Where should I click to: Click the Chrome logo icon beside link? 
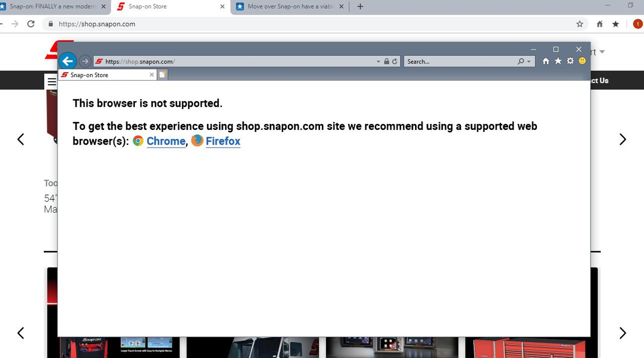138,141
